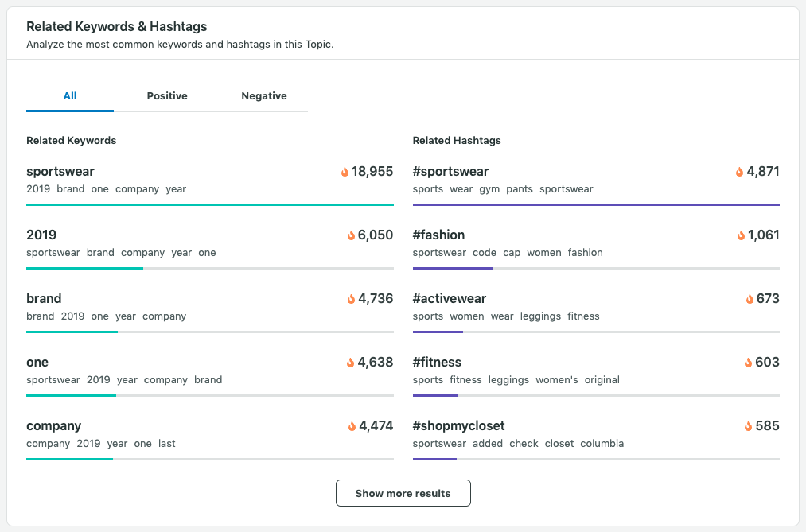
Task: Open the #activewear hashtag
Action: click(x=450, y=299)
